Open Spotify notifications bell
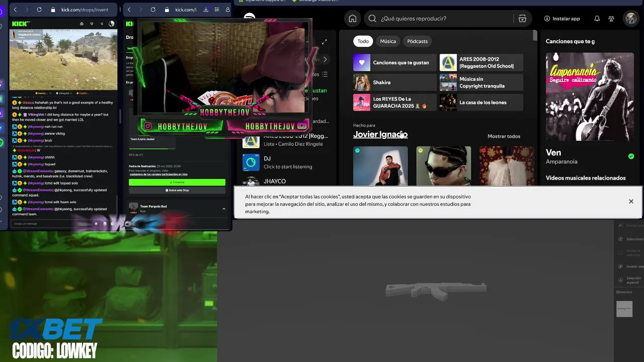The image size is (644, 362). [x=597, y=19]
